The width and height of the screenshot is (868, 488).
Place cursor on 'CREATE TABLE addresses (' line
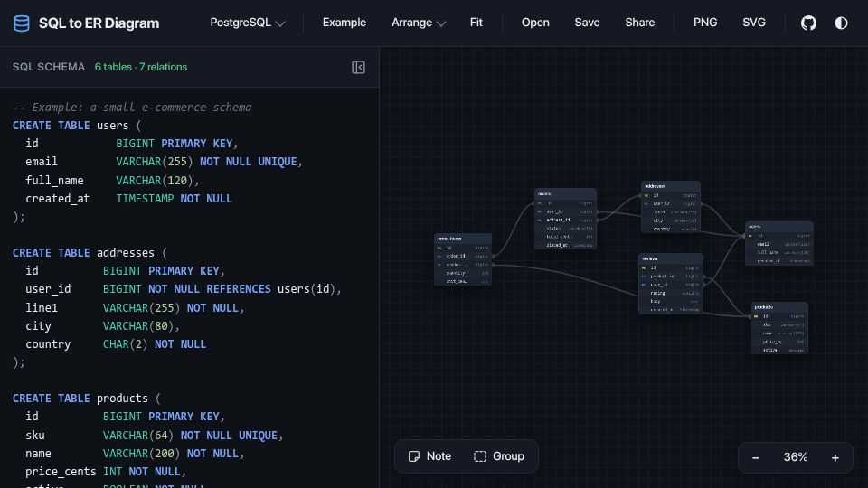coord(90,253)
